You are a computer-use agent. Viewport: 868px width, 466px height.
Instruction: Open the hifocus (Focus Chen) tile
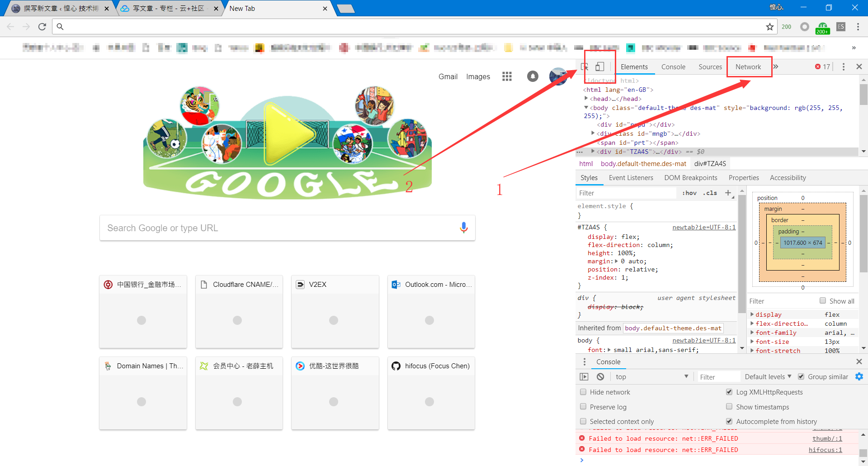coord(431,393)
